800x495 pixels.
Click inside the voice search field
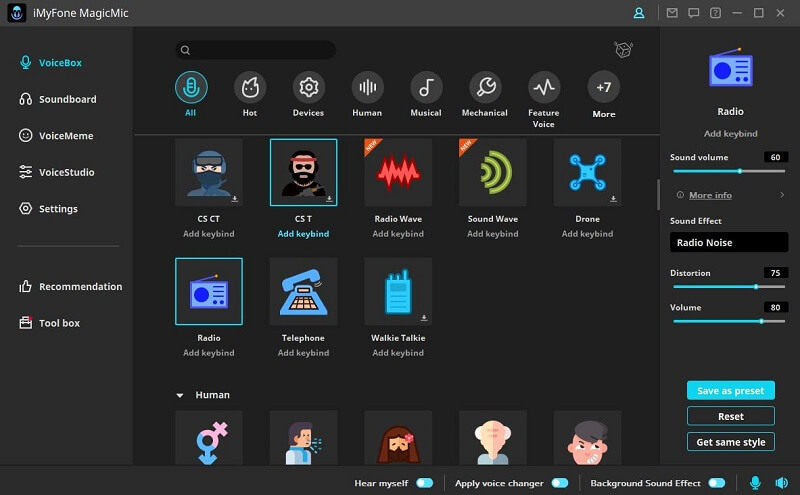256,50
